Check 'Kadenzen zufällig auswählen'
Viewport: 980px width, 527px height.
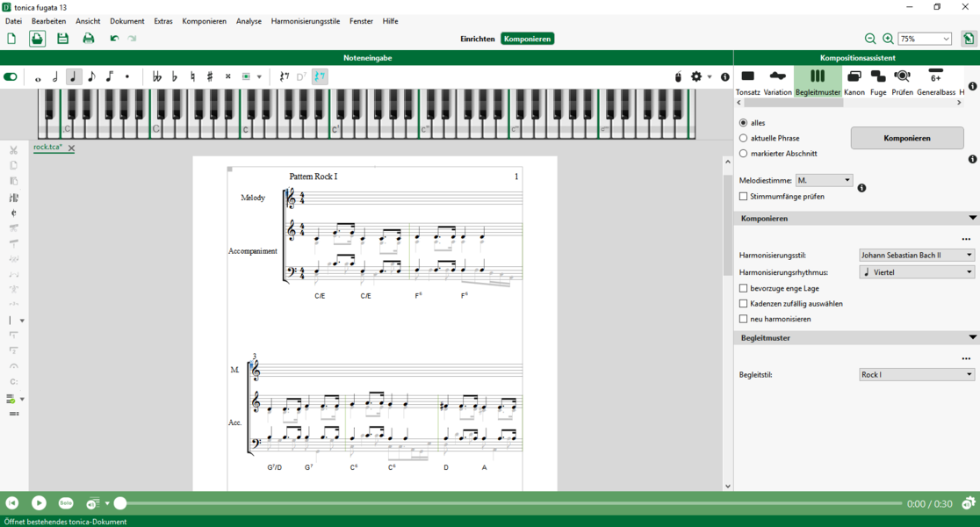(x=743, y=303)
